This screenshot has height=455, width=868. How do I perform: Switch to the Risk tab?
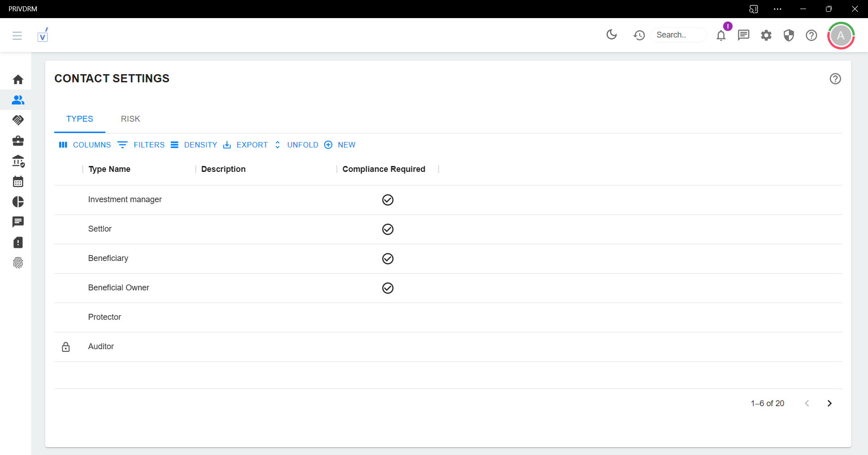(130, 119)
